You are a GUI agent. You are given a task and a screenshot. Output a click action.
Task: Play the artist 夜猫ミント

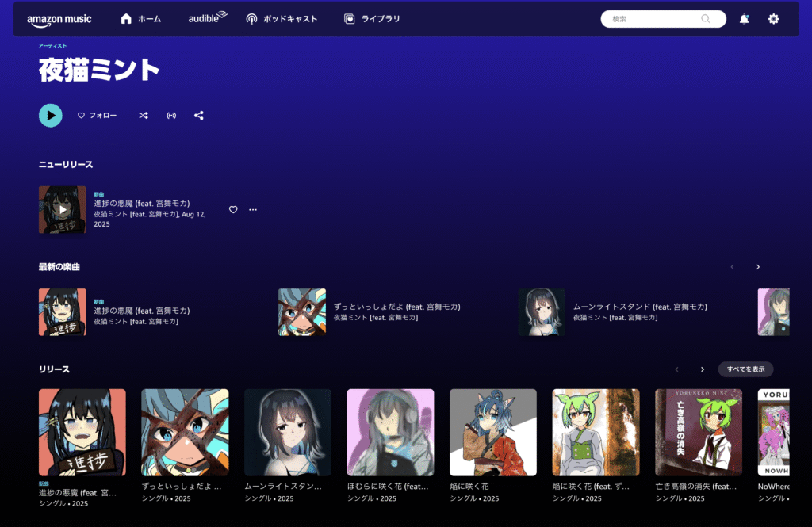tap(51, 116)
